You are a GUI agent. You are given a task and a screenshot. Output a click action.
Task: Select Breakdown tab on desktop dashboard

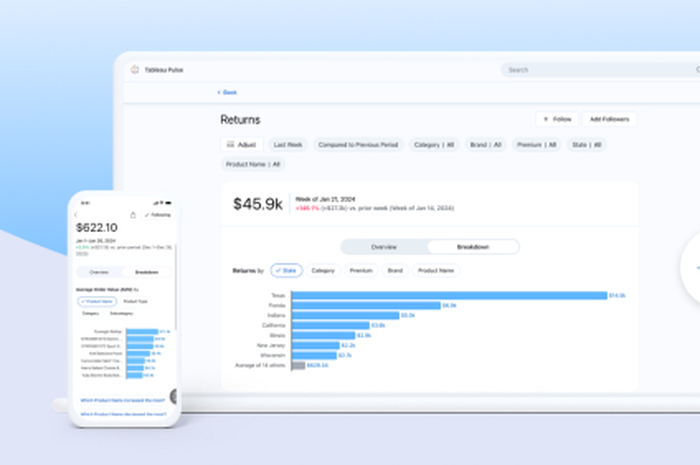click(x=473, y=247)
